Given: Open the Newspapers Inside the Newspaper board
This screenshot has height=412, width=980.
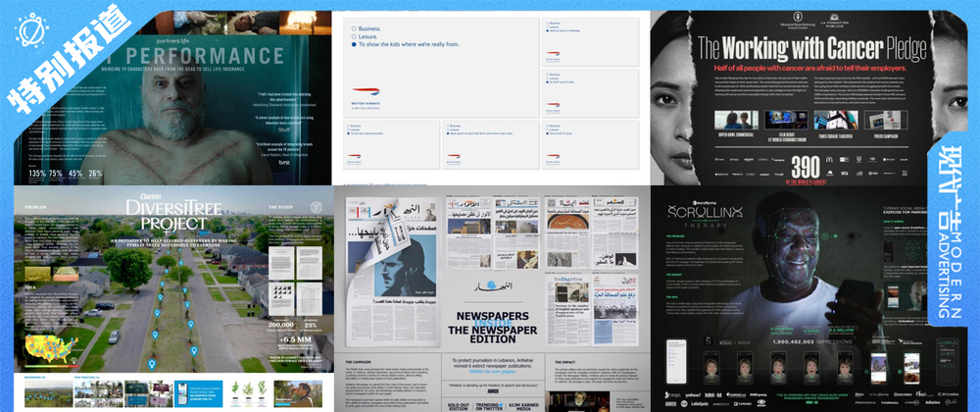Looking at the screenshot, I should pos(492,298).
